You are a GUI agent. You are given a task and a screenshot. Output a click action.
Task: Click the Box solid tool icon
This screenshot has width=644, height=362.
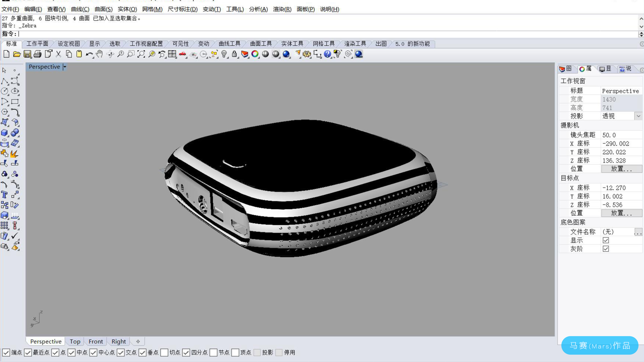point(4,133)
